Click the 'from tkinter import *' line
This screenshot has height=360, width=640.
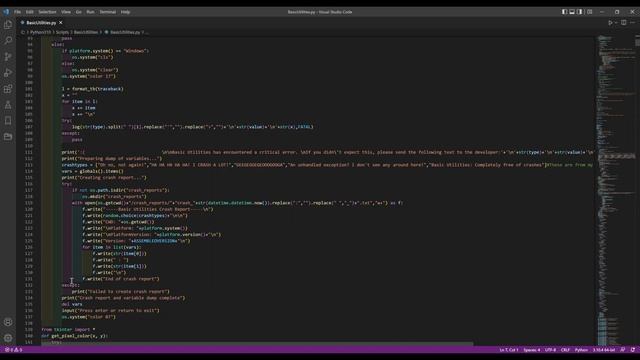[x=68, y=329]
